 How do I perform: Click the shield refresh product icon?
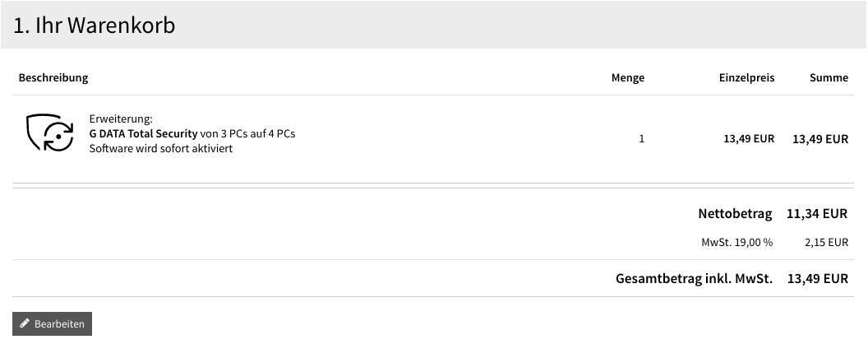(50, 132)
